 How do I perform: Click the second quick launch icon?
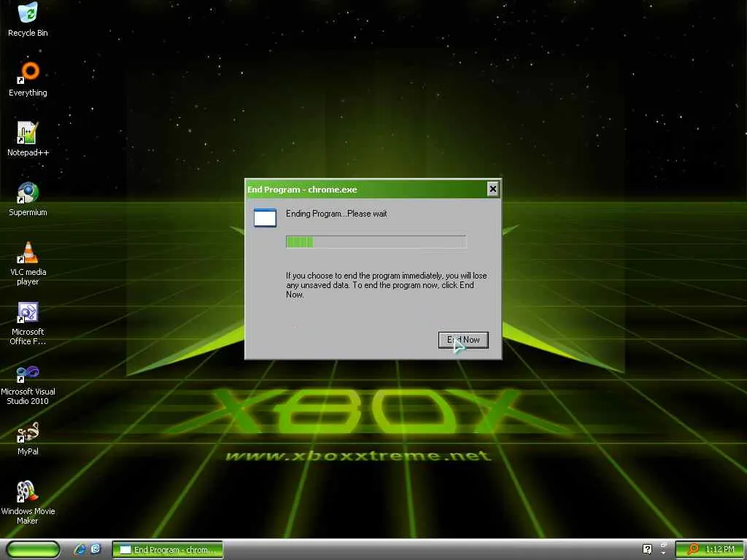(x=96, y=550)
